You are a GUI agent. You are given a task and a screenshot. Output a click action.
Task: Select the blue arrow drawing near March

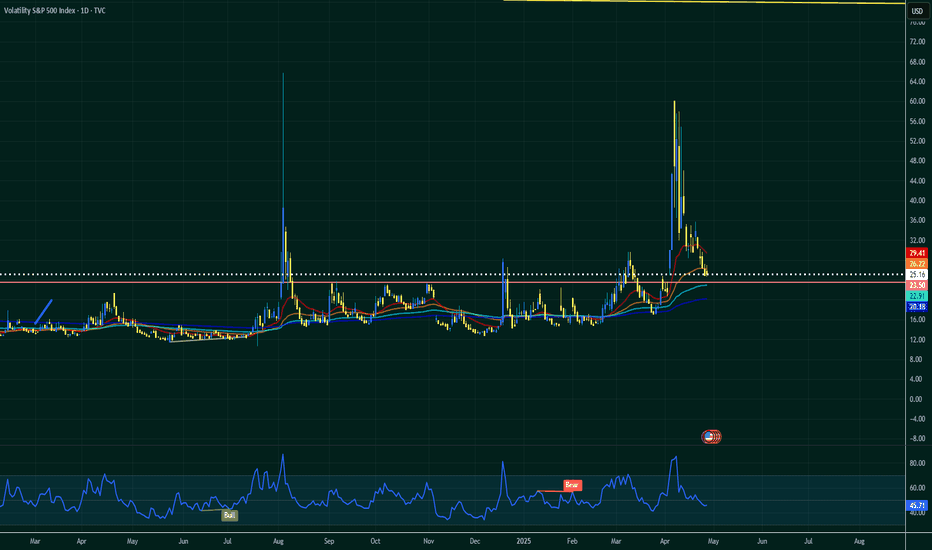coord(43,312)
